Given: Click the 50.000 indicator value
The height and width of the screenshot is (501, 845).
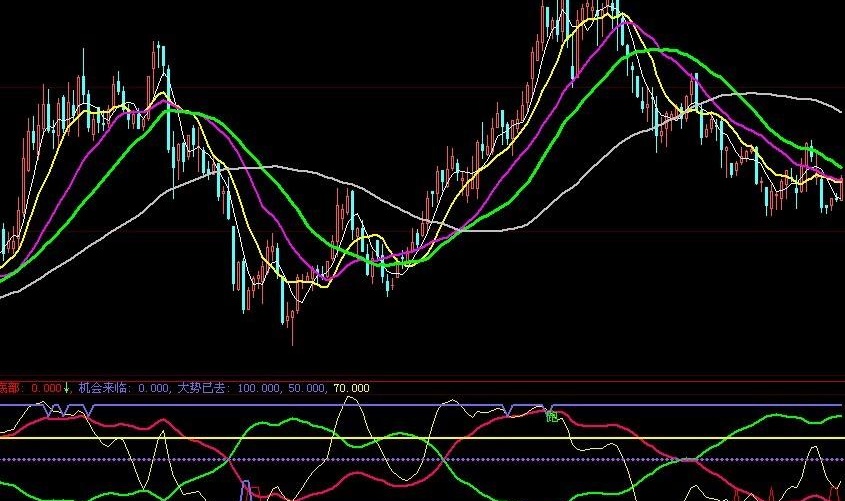Looking at the screenshot, I should (x=306, y=388).
